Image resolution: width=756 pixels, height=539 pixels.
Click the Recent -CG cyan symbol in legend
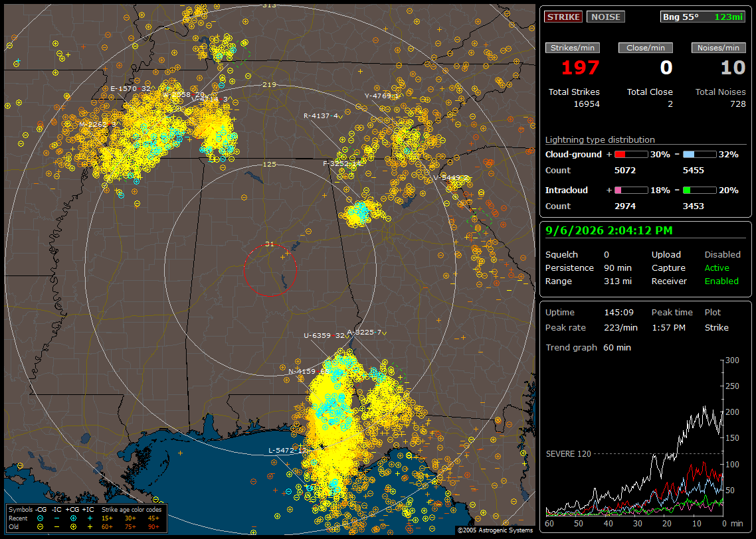(40, 518)
